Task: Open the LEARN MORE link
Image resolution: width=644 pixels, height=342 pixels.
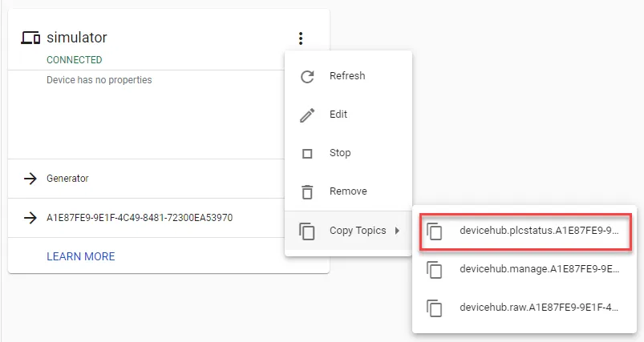Action: click(80, 256)
